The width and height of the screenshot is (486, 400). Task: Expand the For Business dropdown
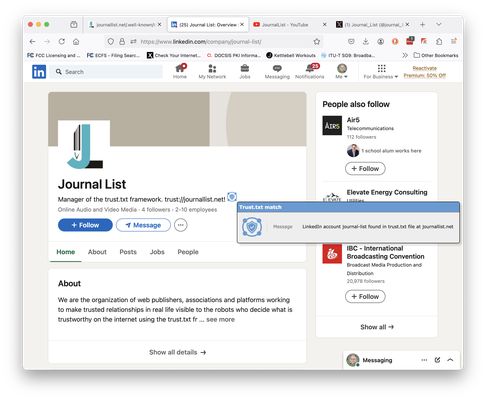pos(381,71)
